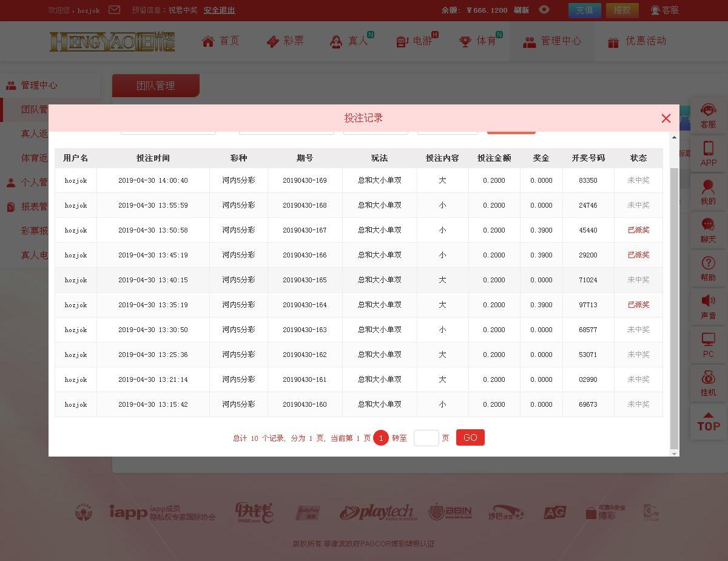
Task: Click the PAGCOR emblem footer icon
Action: click(84, 512)
